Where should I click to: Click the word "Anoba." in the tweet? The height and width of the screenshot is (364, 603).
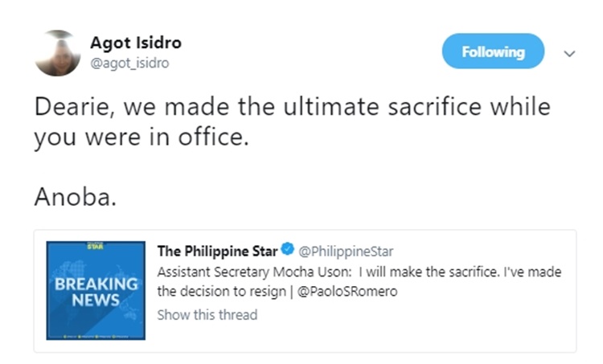(x=76, y=197)
